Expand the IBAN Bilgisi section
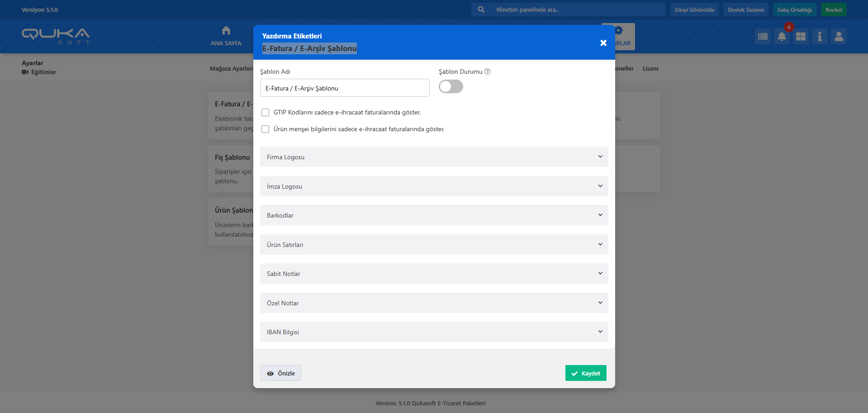868x413 pixels. coord(434,332)
